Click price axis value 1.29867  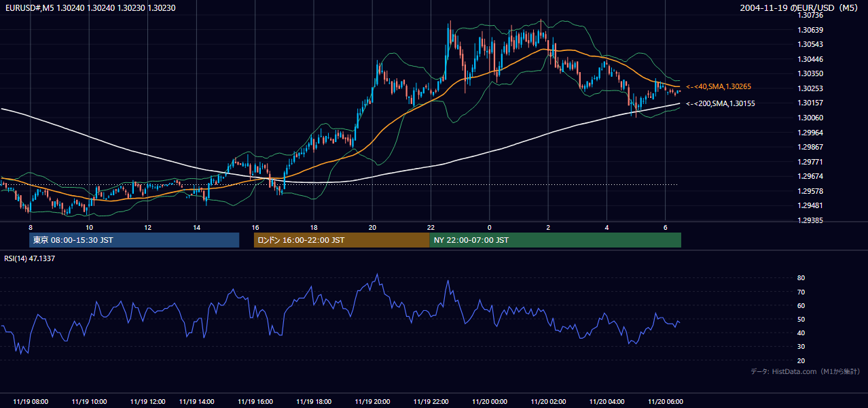(x=810, y=147)
